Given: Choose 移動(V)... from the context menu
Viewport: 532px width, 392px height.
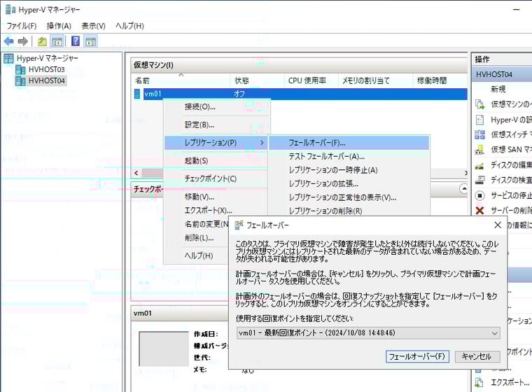Looking at the screenshot, I should coord(216,197).
